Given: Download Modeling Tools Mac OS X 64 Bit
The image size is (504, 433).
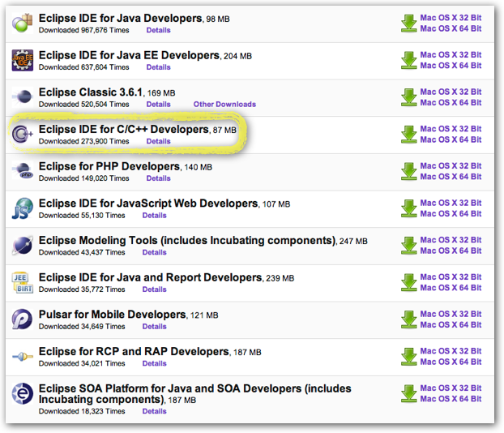Looking at the screenshot, I should click(451, 251).
